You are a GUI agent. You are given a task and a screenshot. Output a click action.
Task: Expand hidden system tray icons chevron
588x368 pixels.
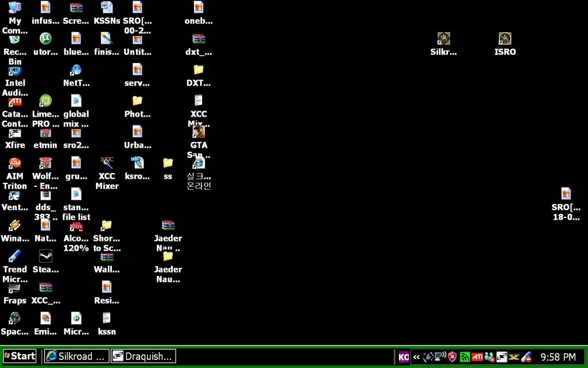tap(416, 356)
